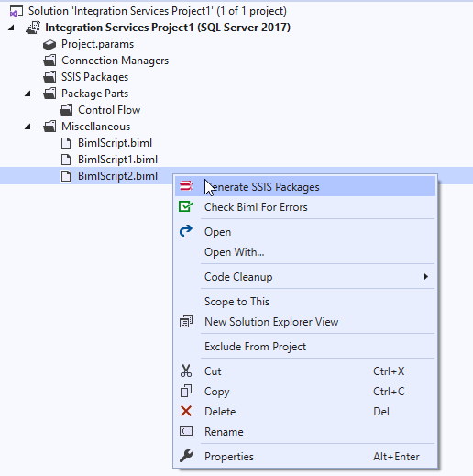Select the BimlScript1.biml file
The width and height of the screenshot is (473, 476).
pos(117,160)
